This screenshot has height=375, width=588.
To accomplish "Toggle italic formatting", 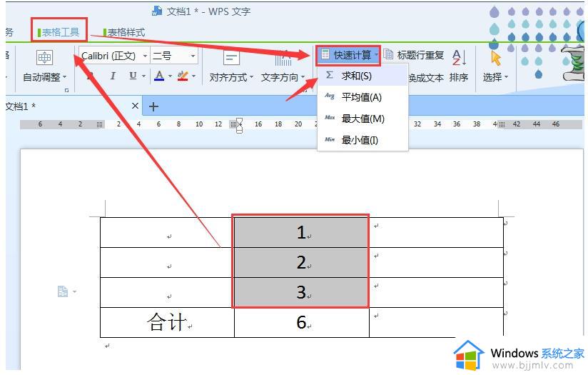I will coord(113,76).
